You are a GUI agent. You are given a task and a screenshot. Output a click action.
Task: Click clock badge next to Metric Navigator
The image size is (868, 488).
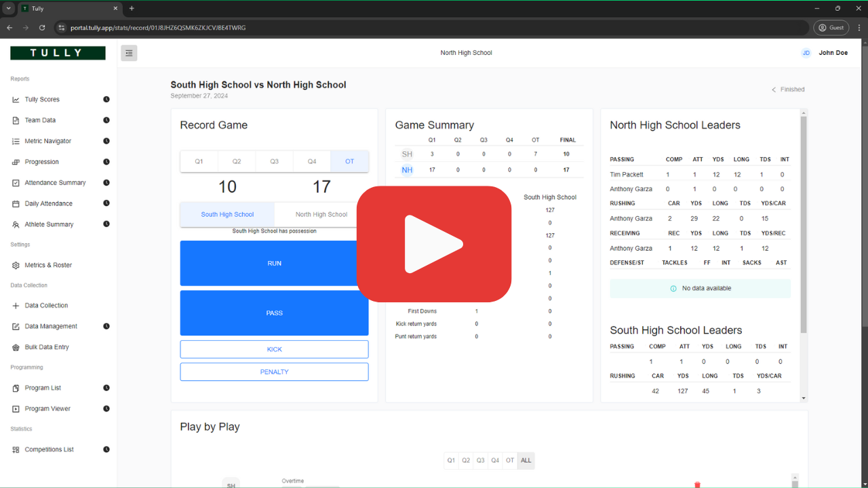106,141
